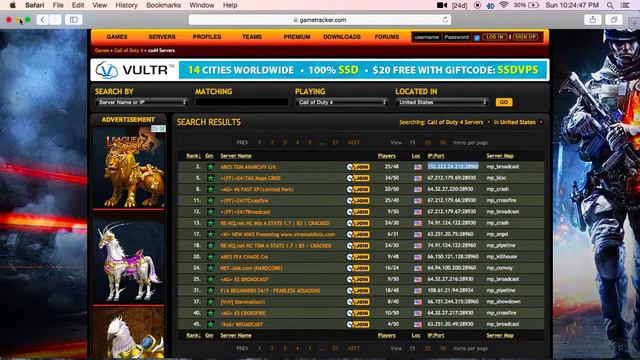
Task: Open the Wi-Fi status menu
Action: pyautogui.click(x=504, y=5)
